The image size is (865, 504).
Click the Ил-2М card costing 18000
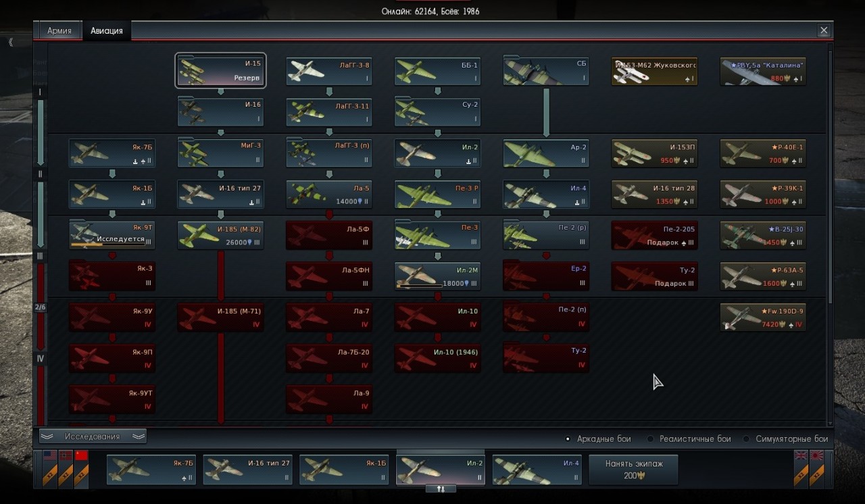coord(437,276)
